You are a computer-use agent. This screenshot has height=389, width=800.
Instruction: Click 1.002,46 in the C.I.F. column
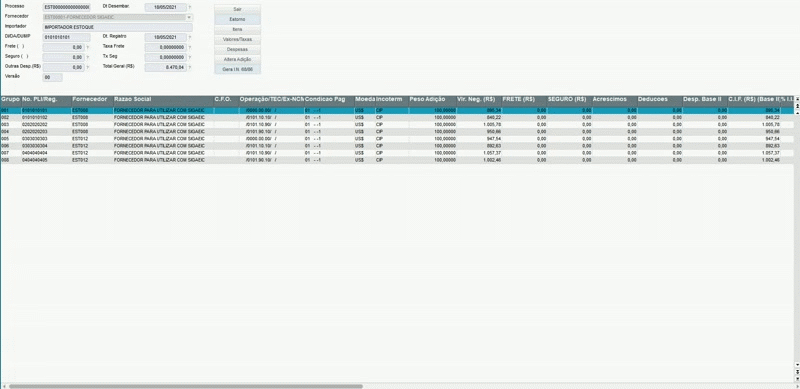(770, 160)
